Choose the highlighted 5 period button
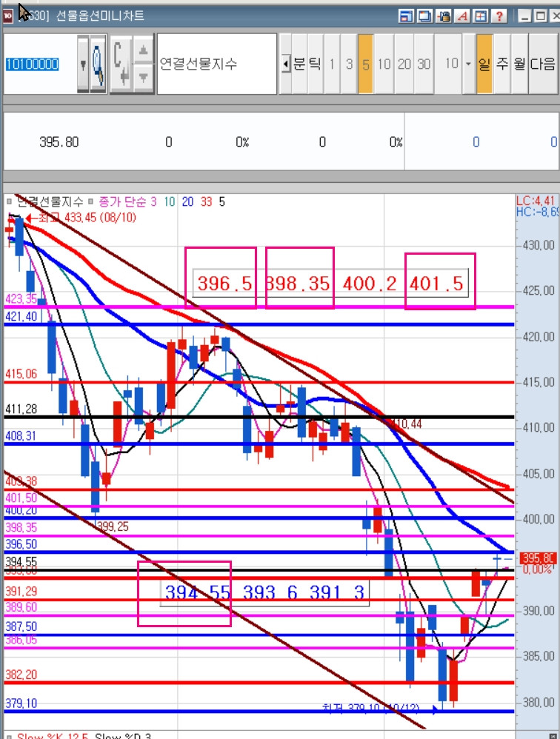Image resolution: width=560 pixels, height=739 pixels. click(x=366, y=64)
